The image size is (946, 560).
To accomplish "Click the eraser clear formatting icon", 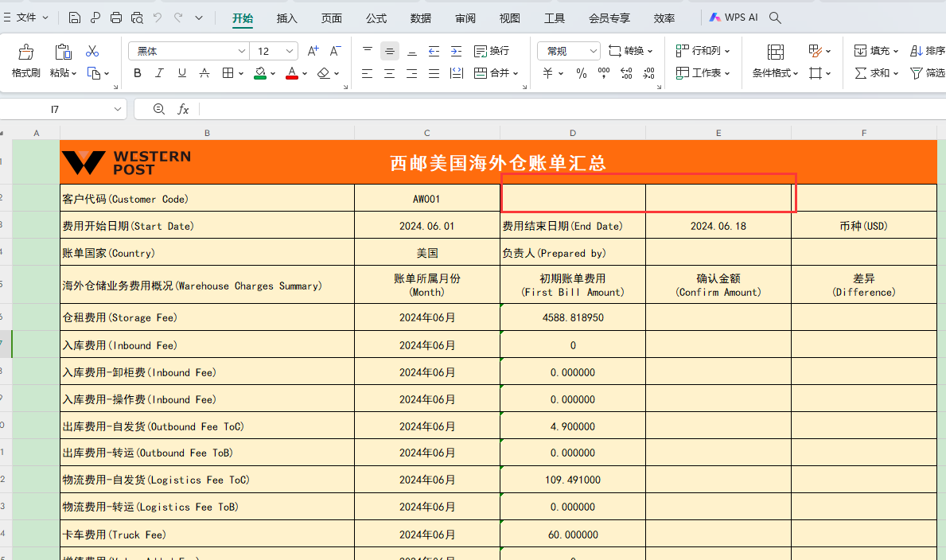I will 324,74.
